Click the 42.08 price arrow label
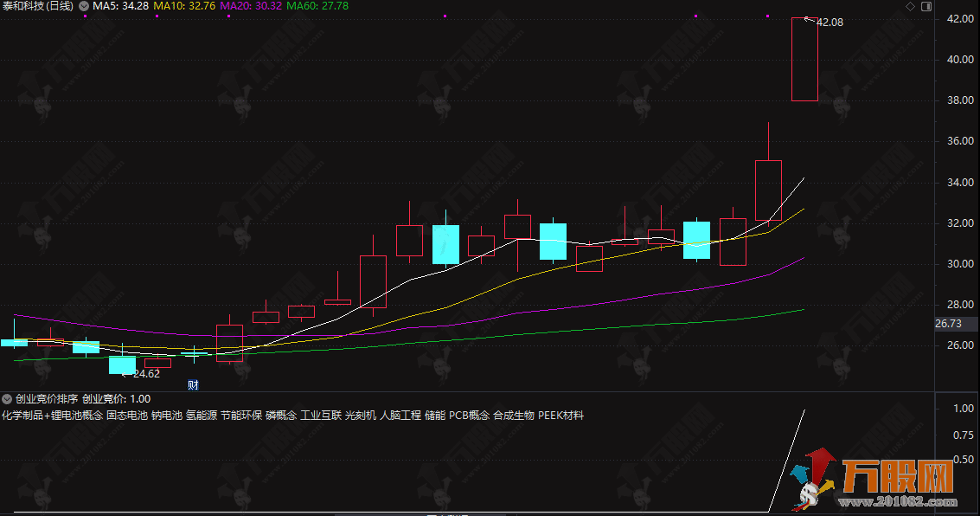This screenshot has width=980, height=516. tap(829, 23)
